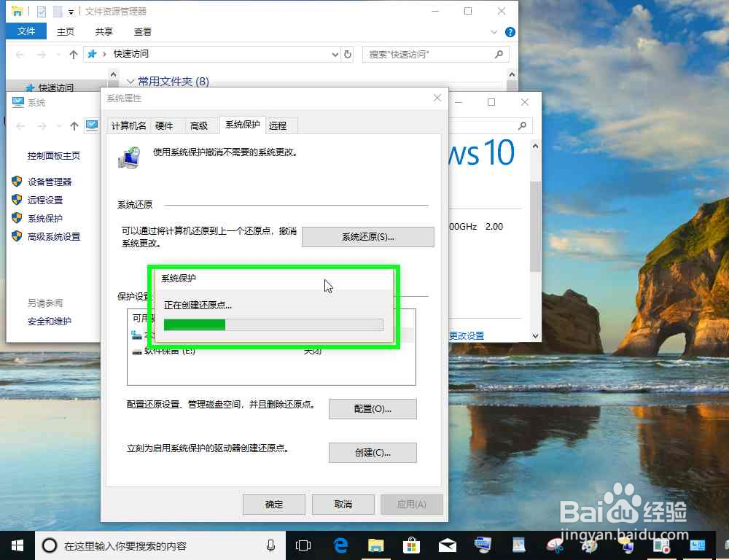Open the Microsoft Edge taskbar icon

pyautogui.click(x=340, y=545)
